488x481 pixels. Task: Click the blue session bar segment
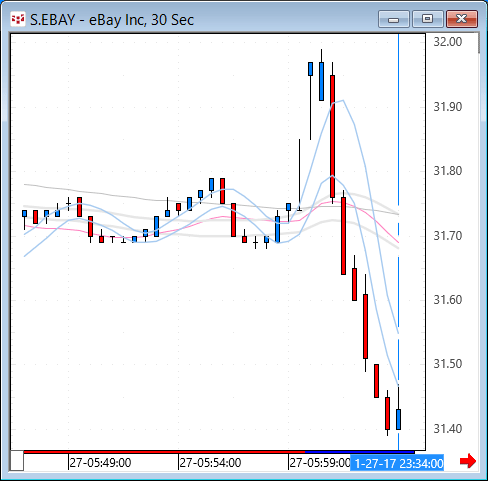point(360,452)
